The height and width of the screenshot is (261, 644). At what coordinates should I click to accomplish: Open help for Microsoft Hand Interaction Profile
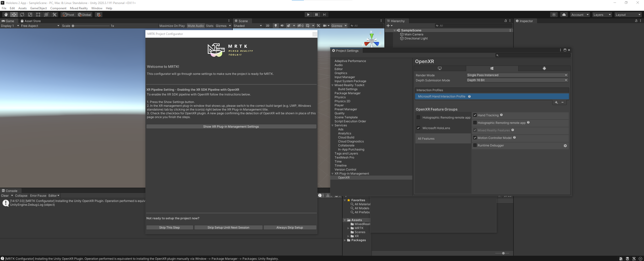coord(469,96)
